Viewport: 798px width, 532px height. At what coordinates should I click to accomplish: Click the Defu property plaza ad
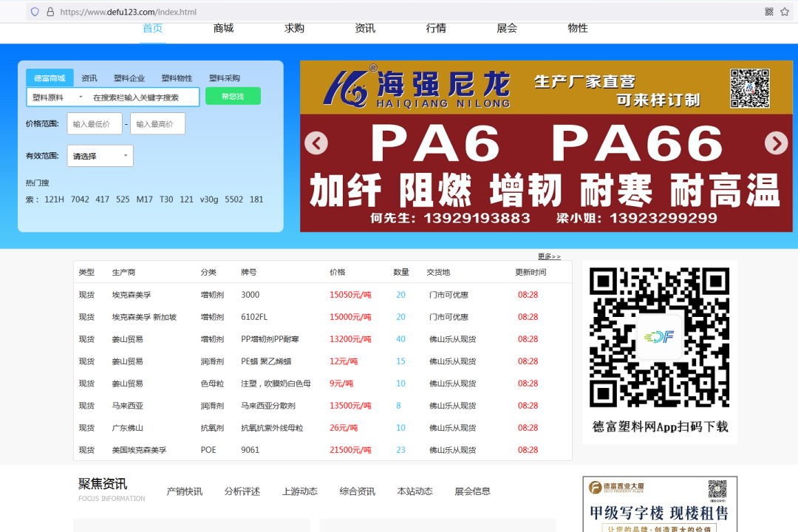(660, 504)
